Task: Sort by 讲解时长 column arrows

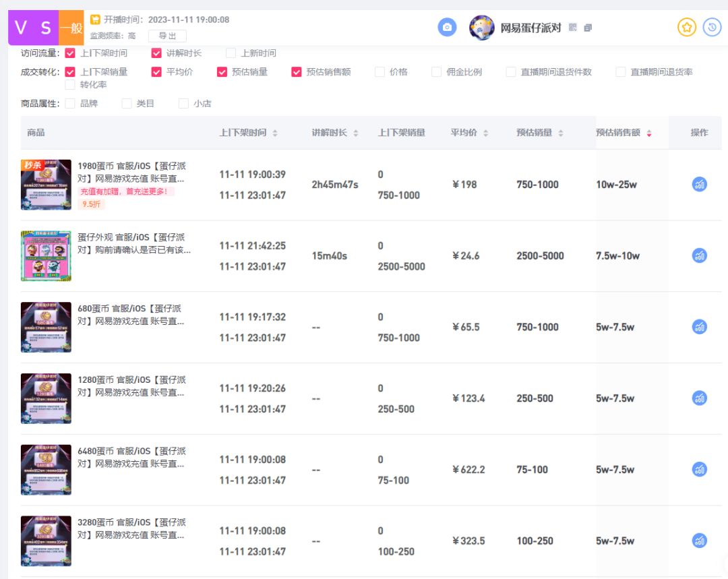Action: (x=356, y=133)
